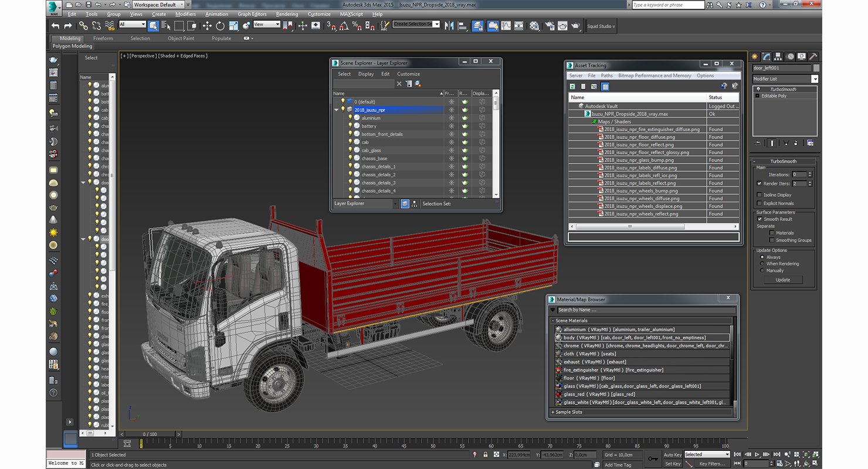This screenshot has width=868, height=469.
Task: Click the selection lock toggle in status bar
Action: click(486, 454)
